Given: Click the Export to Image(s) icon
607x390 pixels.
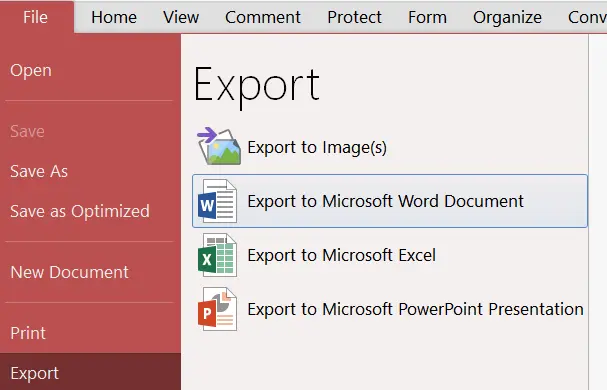Looking at the screenshot, I should coord(219,146).
